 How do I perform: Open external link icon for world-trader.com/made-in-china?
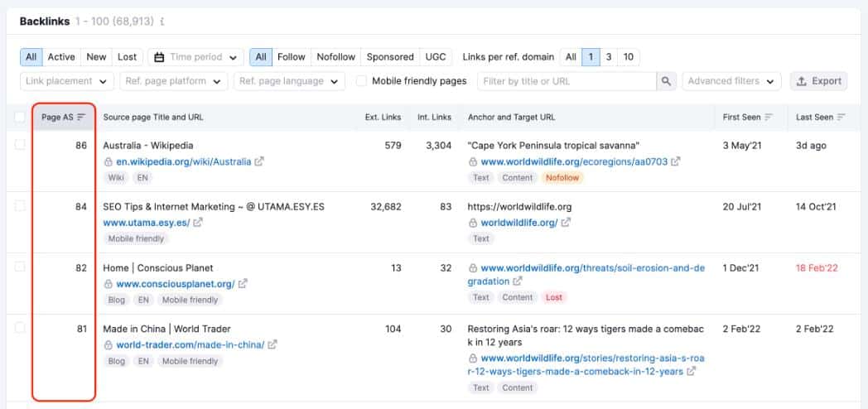[272, 344]
